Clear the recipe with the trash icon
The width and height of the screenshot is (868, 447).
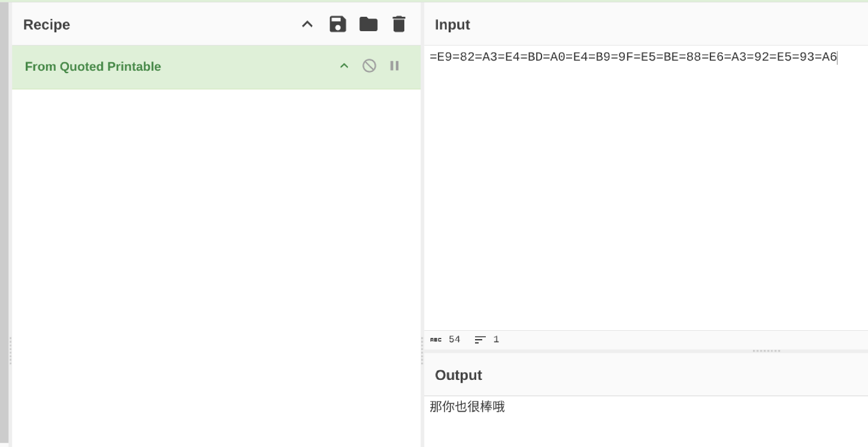point(399,25)
